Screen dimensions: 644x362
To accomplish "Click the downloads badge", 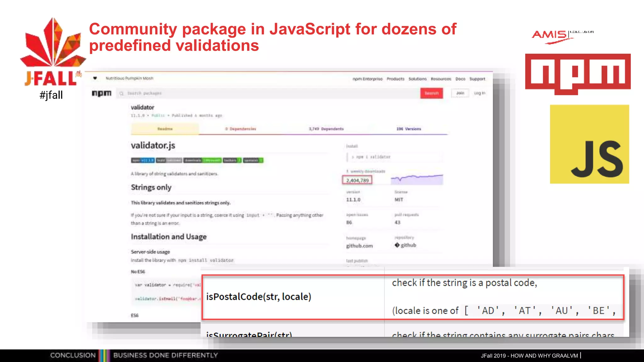I will coord(203,160).
